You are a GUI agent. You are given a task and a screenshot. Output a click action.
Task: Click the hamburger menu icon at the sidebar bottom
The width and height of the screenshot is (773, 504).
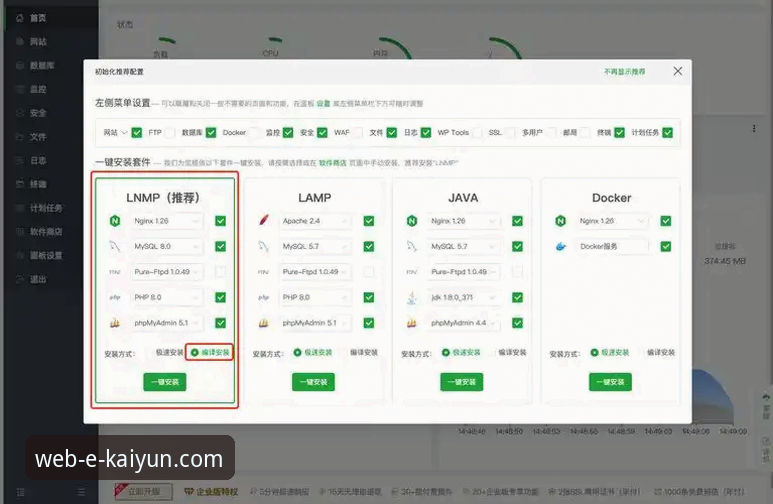click(81, 492)
